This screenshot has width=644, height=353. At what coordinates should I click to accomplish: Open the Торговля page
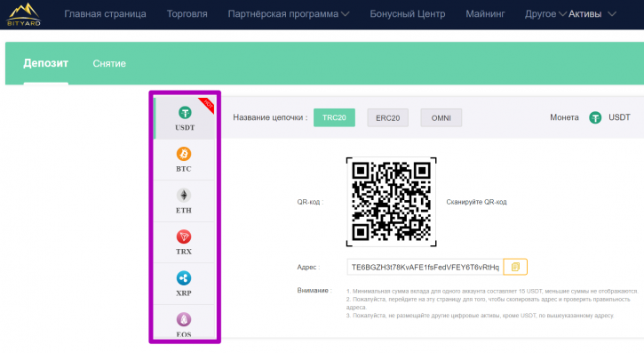[x=187, y=14]
